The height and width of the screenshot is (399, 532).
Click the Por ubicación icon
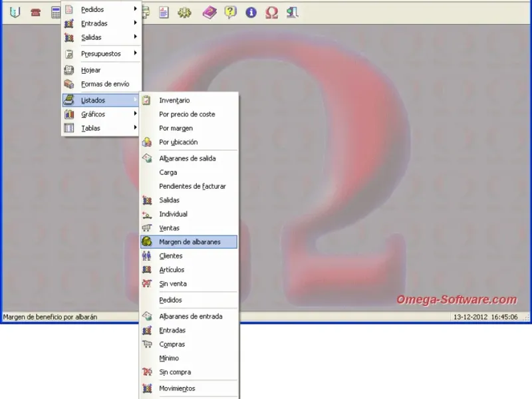point(146,142)
